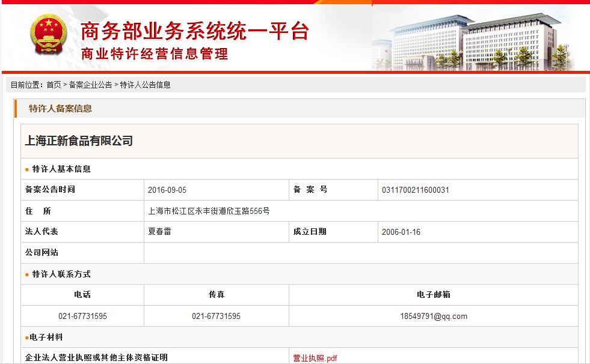
Task: Click the national emblem icon in the header
Action: (x=49, y=35)
